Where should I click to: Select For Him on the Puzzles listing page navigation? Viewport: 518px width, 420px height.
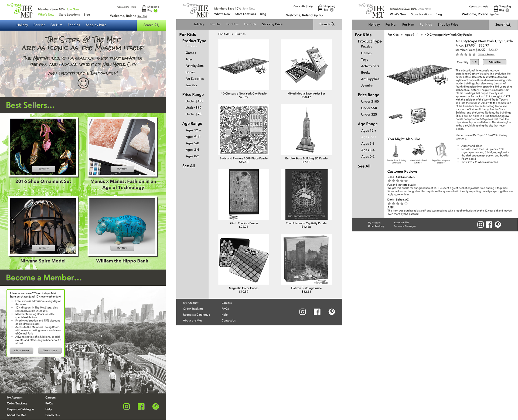click(x=233, y=24)
